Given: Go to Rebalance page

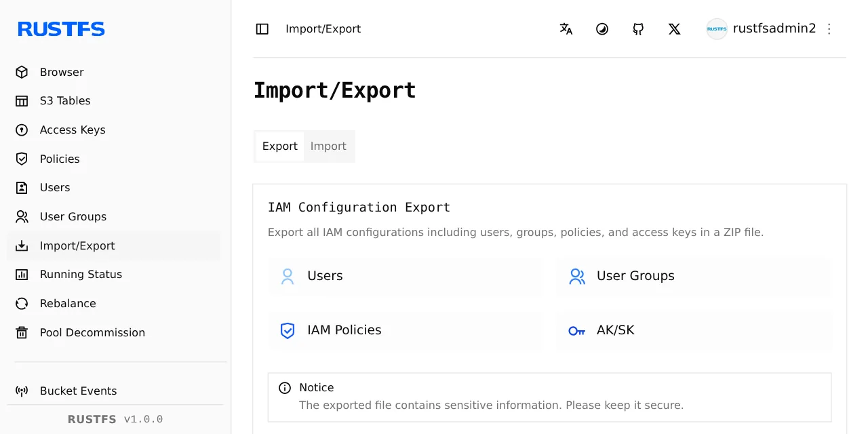Looking at the screenshot, I should (114, 304).
